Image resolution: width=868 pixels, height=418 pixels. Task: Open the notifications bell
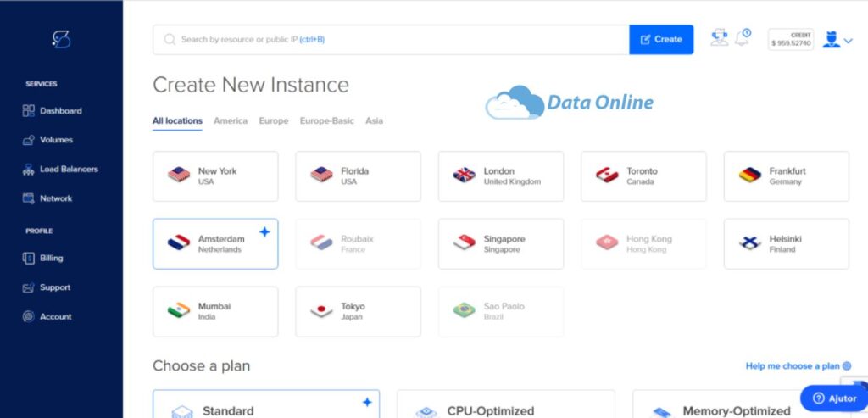point(743,37)
